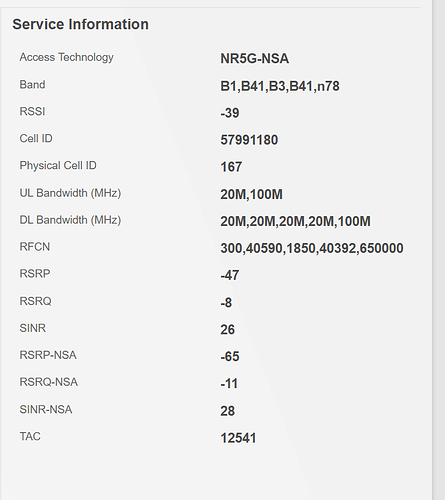This screenshot has height=500, width=445.
Task: Click the UL Bandwidth (MHz) label
Action: 70,193
